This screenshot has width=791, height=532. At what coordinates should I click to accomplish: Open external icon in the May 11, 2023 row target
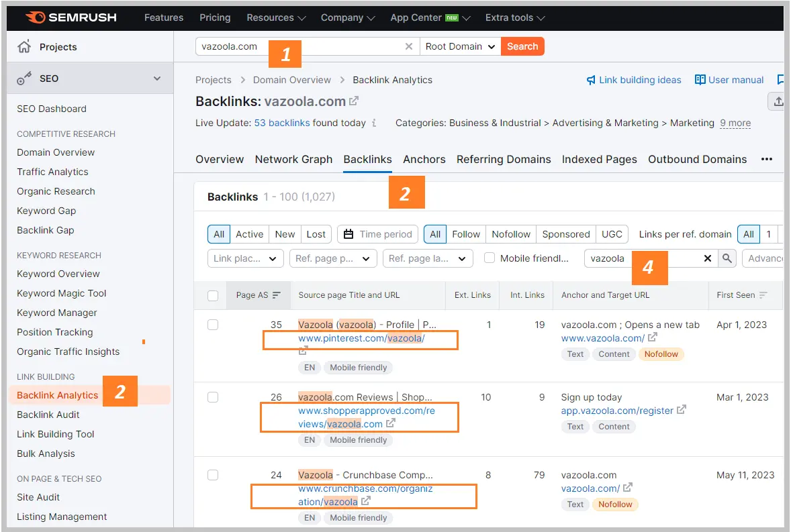pyautogui.click(x=628, y=488)
